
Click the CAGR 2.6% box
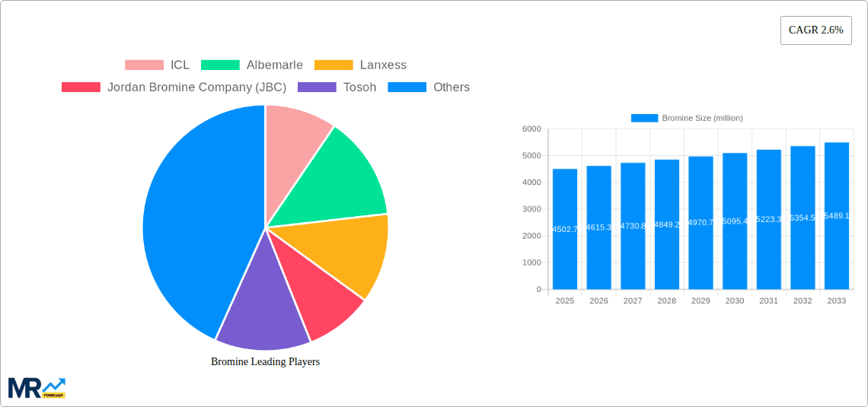816,30
